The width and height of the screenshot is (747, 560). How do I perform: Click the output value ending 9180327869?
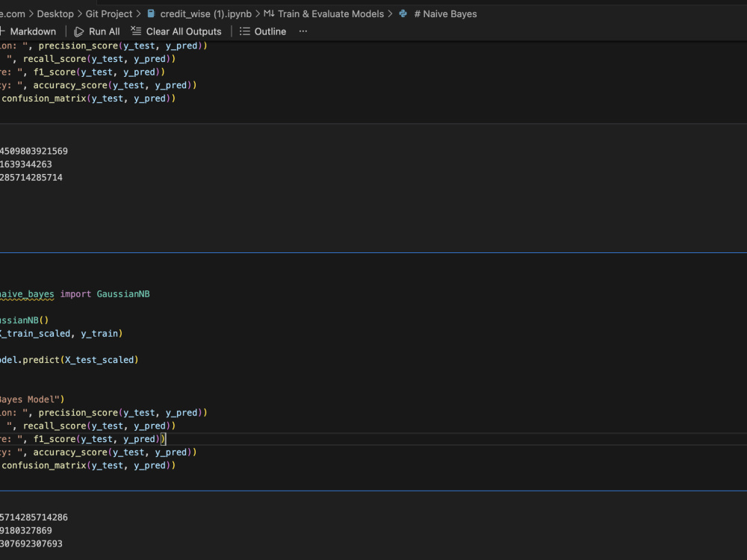[x=25, y=530]
